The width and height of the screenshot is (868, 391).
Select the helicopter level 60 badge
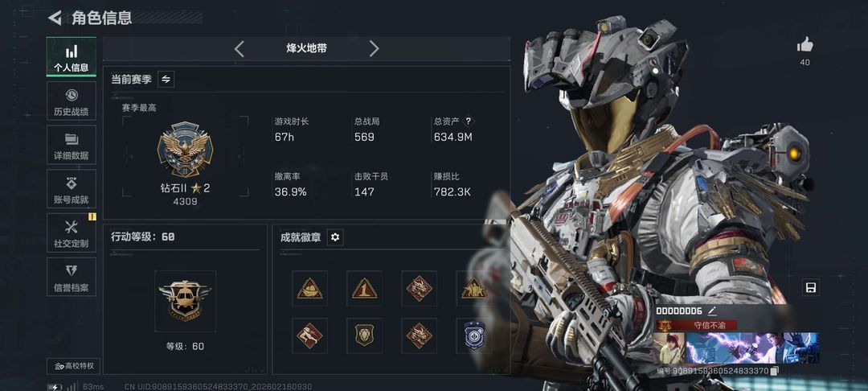tap(185, 301)
